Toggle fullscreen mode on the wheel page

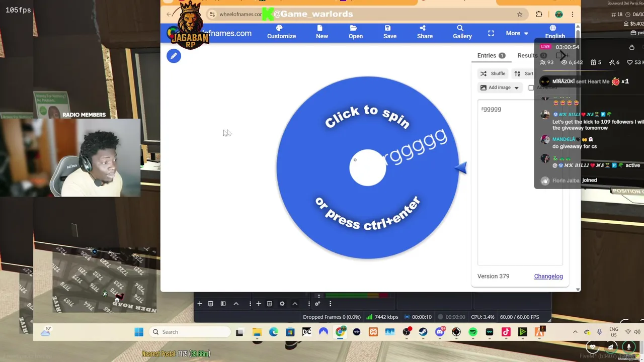click(x=491, y=33)
